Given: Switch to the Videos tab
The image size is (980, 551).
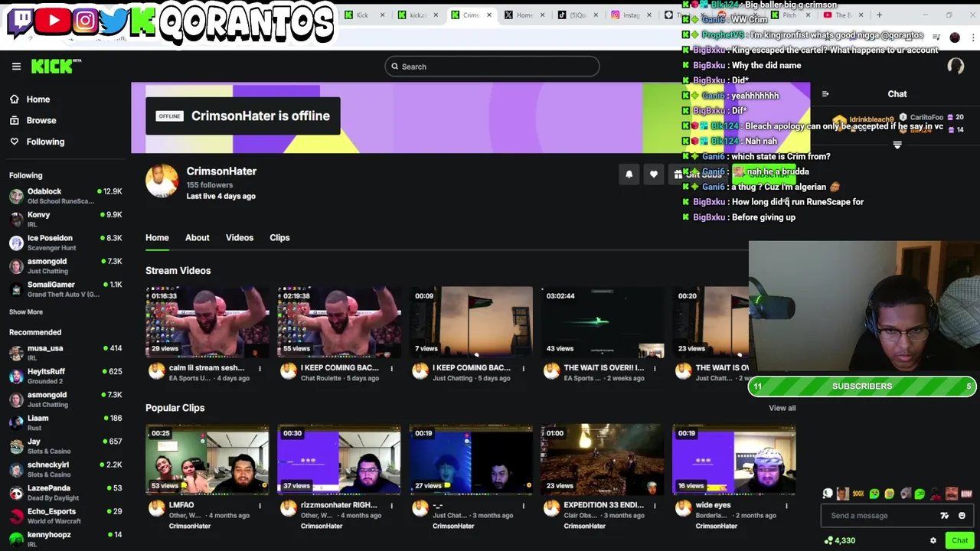Looking at the screenshot, I should coord(240,238).
